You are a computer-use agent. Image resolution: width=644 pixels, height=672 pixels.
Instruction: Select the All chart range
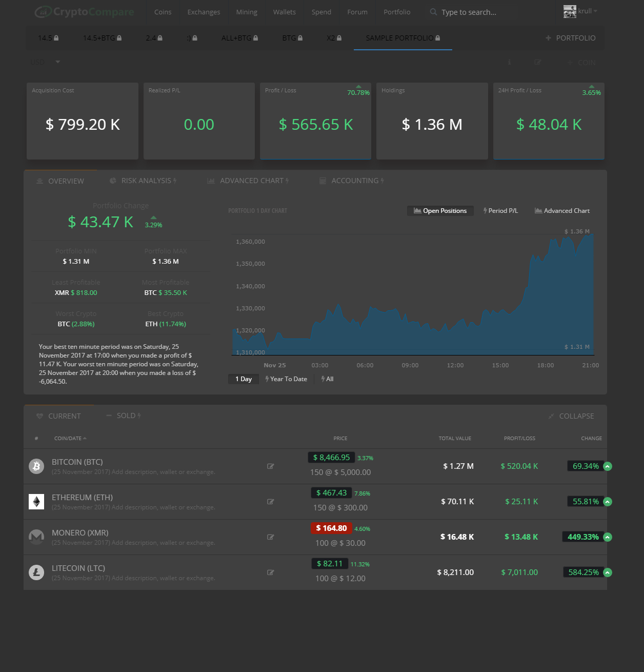coord(327,379)
